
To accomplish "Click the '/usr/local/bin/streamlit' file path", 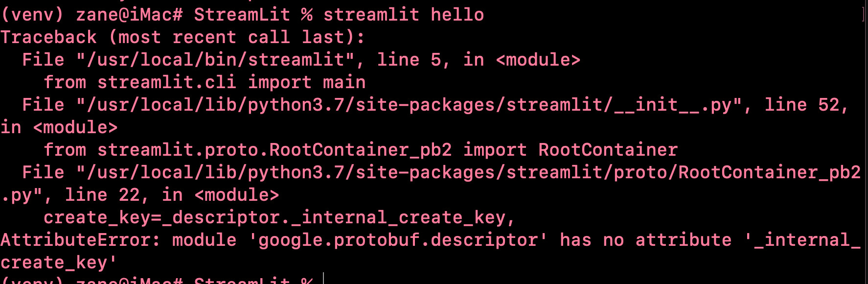I will [x=215, y=60].
